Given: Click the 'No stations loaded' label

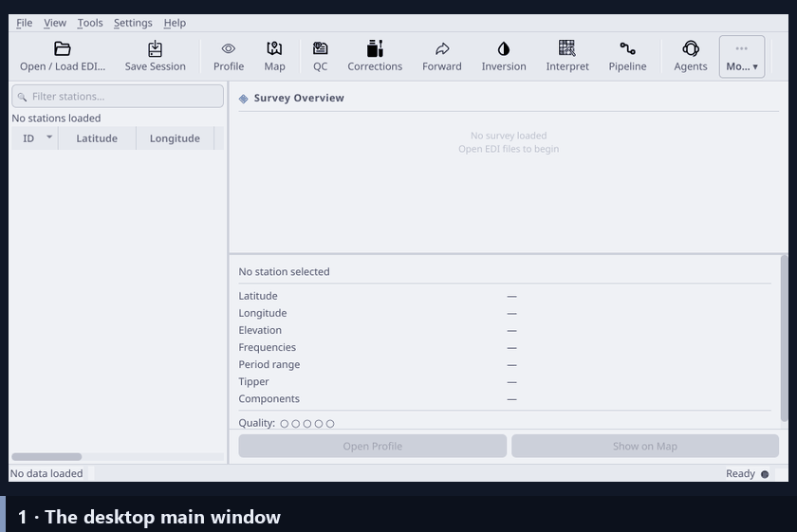Looking at the screenshot, I should point(56,118).
